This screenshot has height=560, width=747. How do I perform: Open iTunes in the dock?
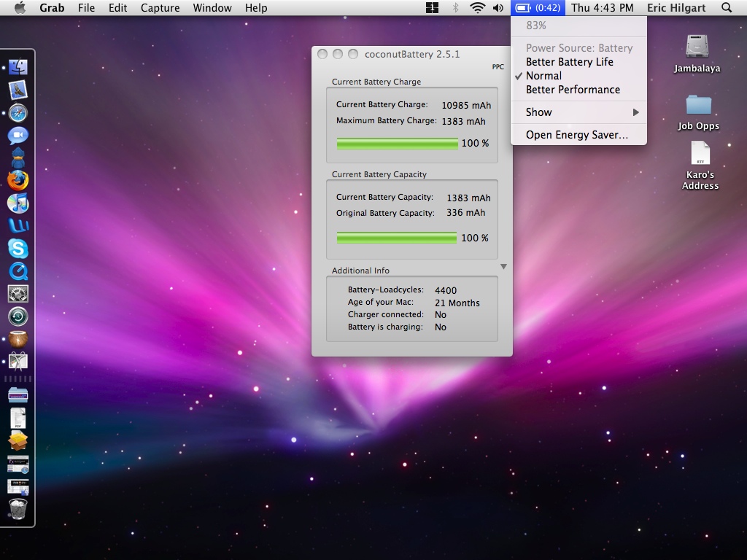coord(18,203)
